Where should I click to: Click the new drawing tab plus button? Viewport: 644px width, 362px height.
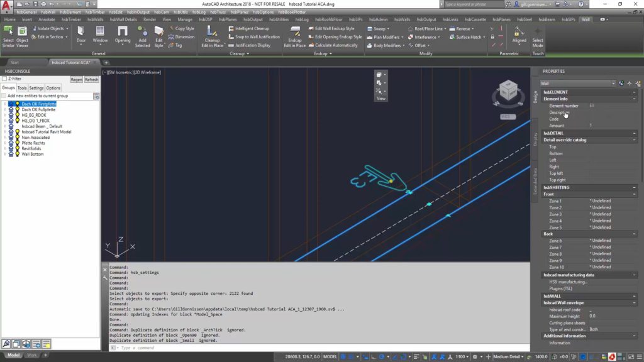(x=106, y=62)
